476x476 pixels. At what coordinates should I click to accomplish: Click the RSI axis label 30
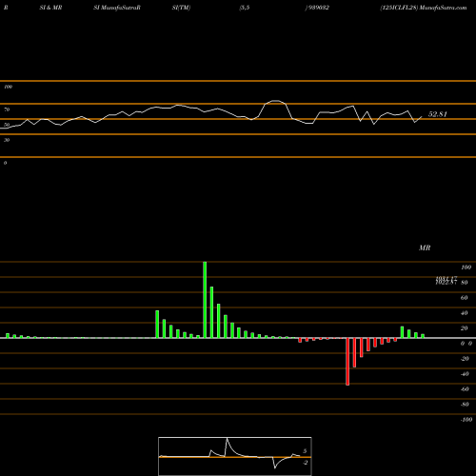7,140
